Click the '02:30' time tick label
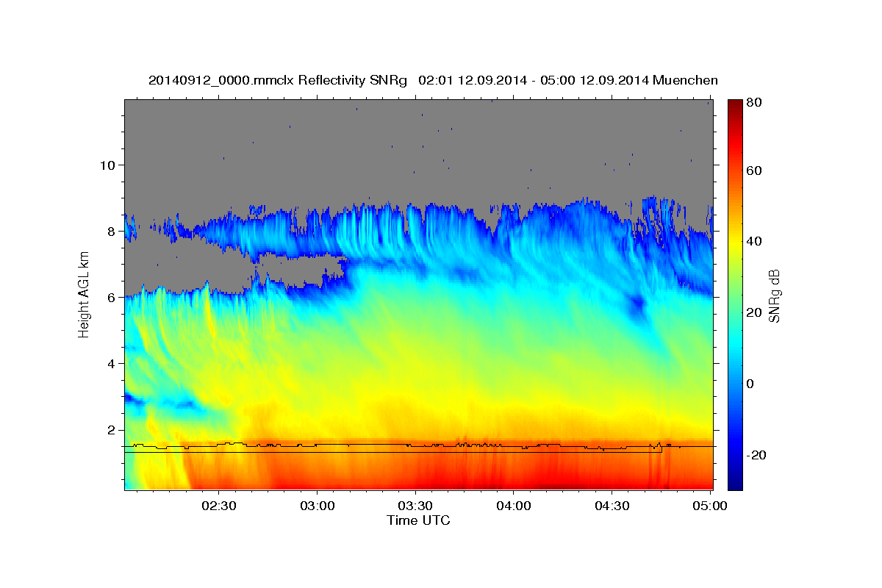 pos(218,506)
